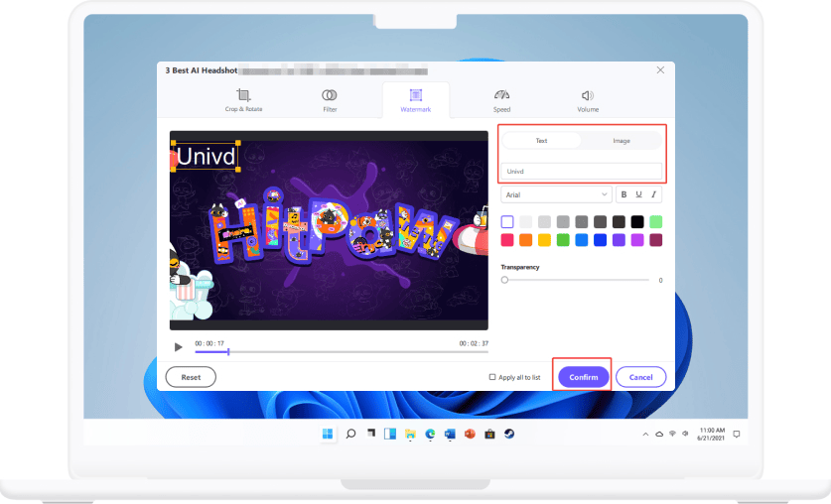
Task: Click the playback progress marker
Action: pyautogui.click(x=228, y=351)
